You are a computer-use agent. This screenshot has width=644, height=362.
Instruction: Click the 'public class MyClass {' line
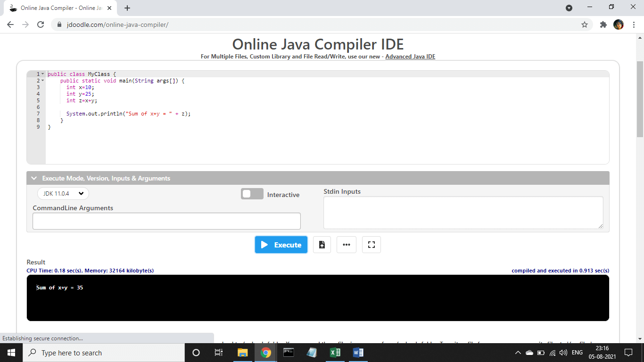coord(82,74)
